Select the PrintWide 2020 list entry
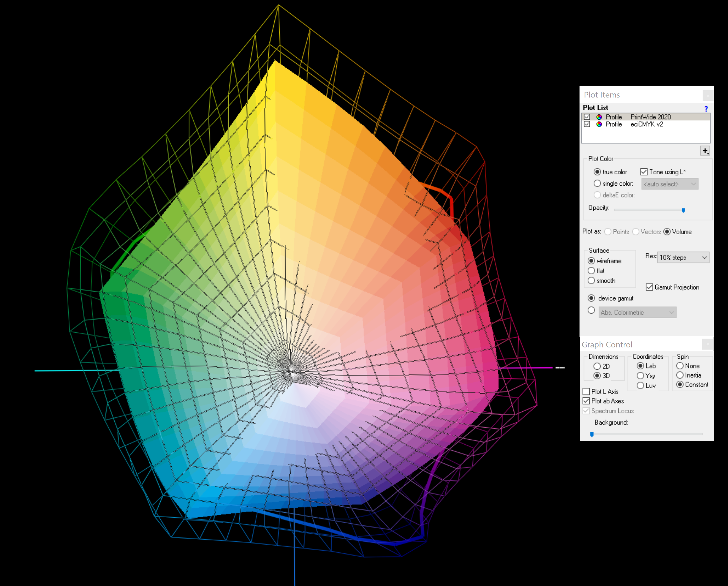Viewport: 728px width, 586px height. [x=650, y=117]
